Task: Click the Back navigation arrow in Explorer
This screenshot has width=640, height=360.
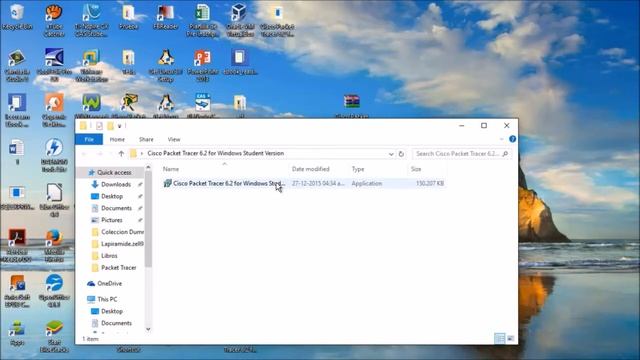Action: point(84,154)
